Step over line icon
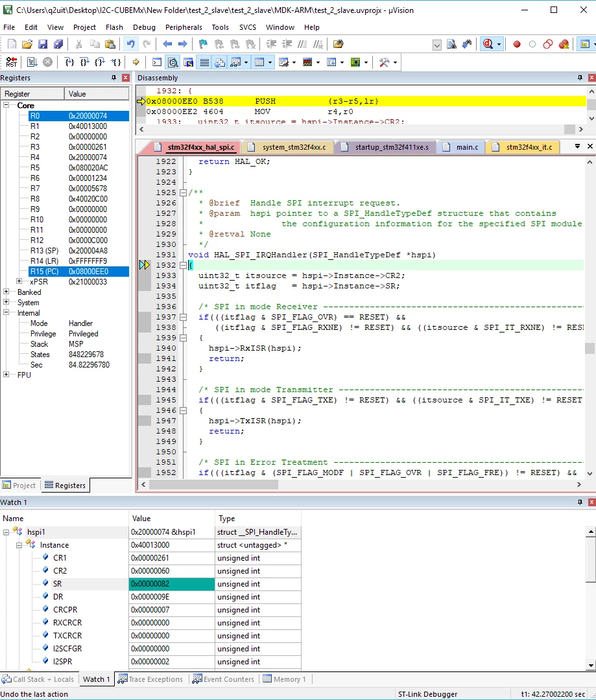 pyautogui.click(x=84, y=62)
